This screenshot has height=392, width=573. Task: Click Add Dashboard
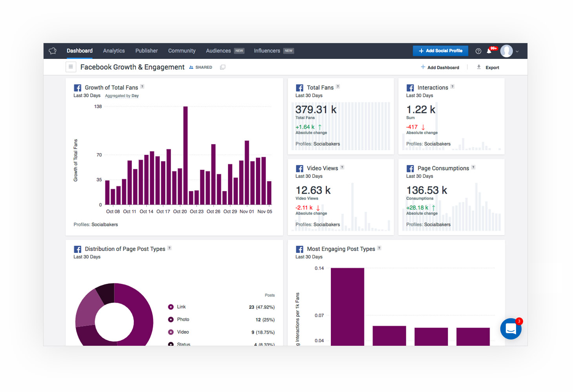point(440,67)
